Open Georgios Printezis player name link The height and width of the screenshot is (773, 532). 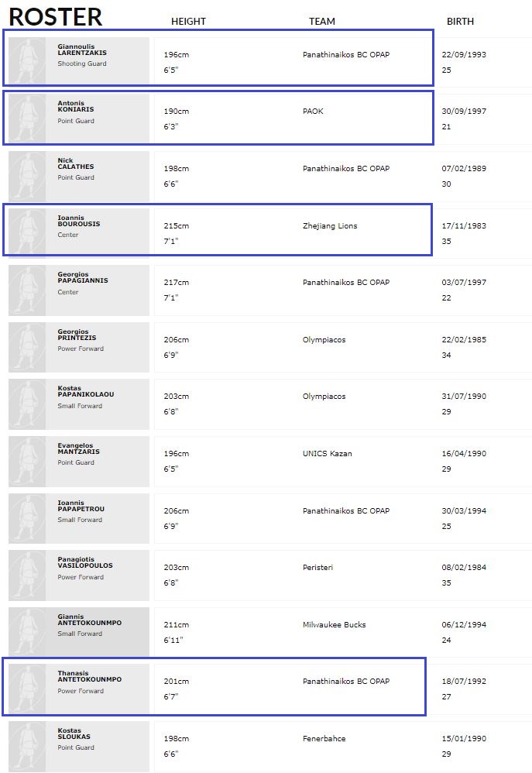(x=80, y=335)
